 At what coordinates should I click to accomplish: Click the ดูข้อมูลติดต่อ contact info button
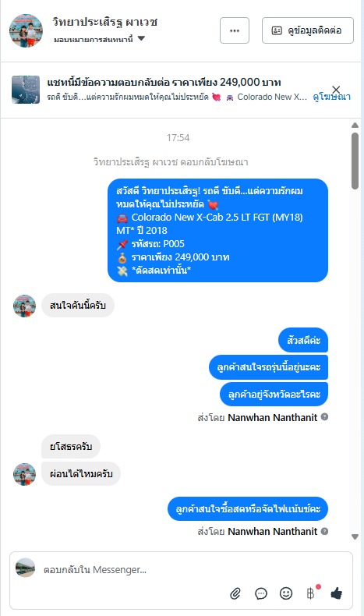(308, 30)
